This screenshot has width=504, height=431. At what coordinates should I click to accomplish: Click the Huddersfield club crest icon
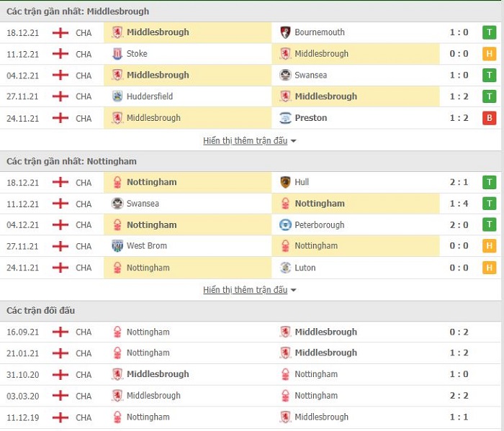[117, 96]
